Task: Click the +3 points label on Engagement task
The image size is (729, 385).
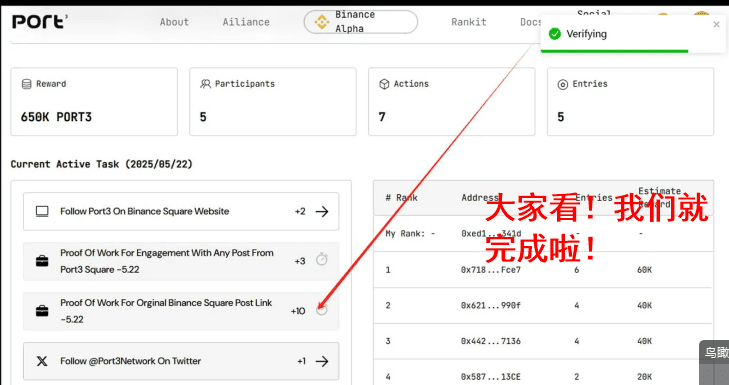Action: [300, 261]
